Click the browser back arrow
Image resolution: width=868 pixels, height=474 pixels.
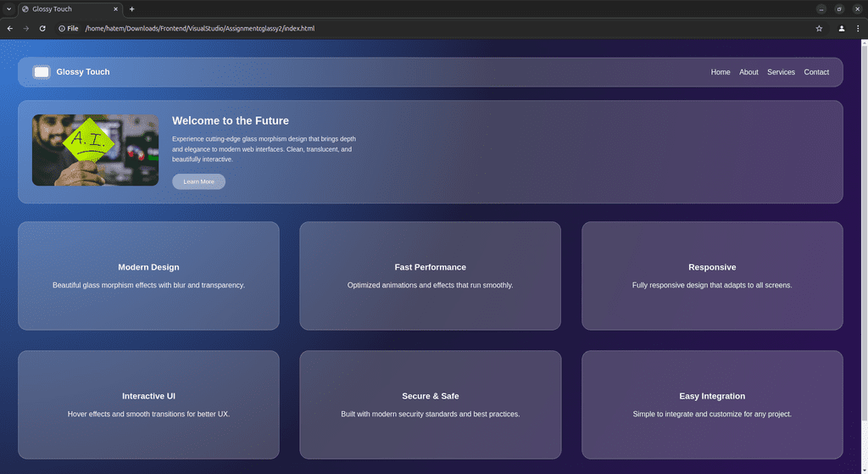(10, 28)
